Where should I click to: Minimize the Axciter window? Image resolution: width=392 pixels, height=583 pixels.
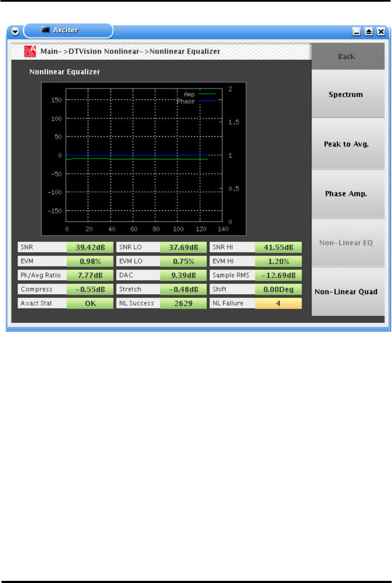[356, 32]
